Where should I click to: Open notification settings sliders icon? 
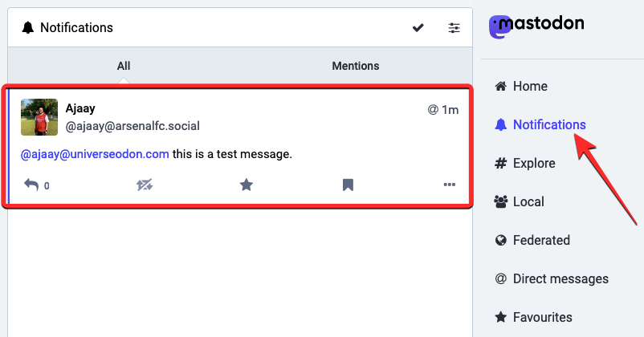[454, 28]
